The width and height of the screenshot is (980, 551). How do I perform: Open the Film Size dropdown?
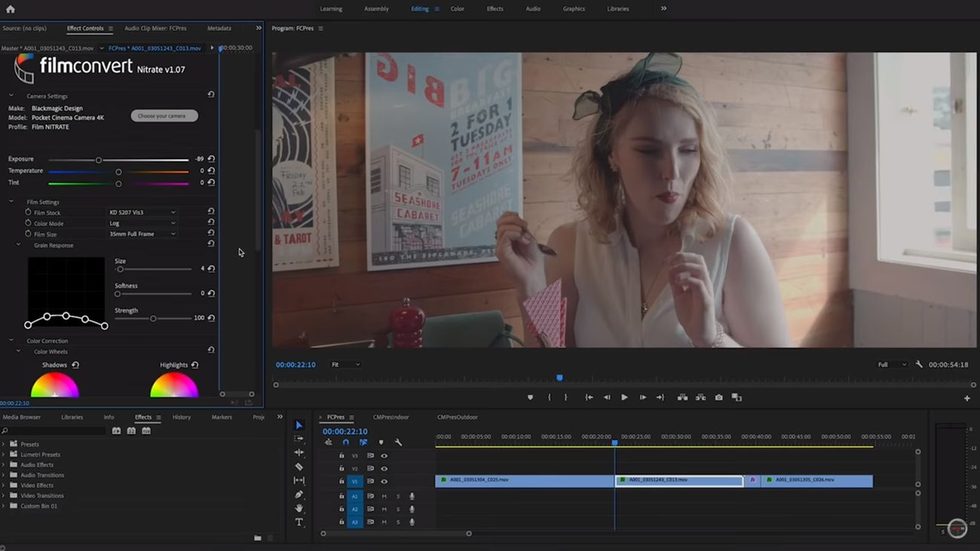pos(142,234)
